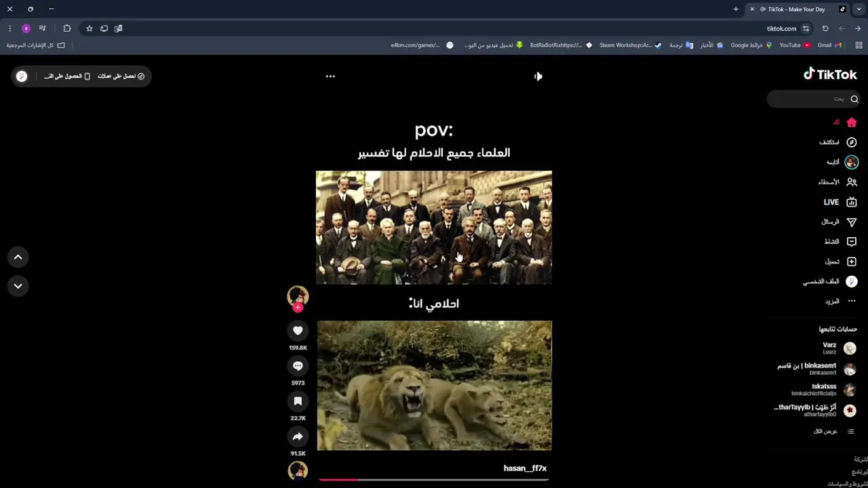
Task: Open followed account Iskatsss
Action: click(x=824, y=390)
